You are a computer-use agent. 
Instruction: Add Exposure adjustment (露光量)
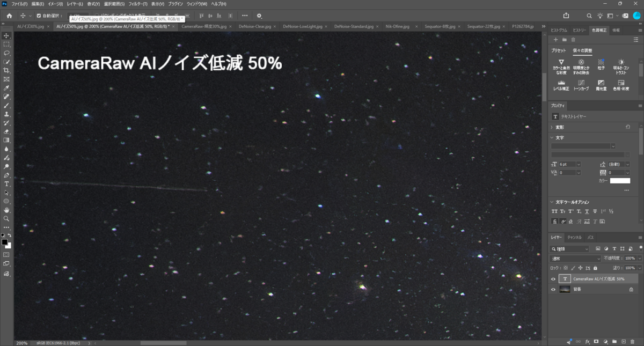[602, 85]
